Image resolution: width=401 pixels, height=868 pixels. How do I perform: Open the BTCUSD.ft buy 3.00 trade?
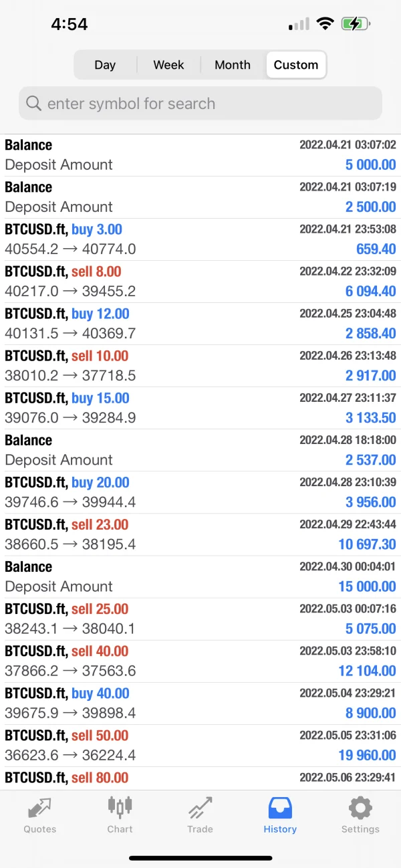coord(200,239)
